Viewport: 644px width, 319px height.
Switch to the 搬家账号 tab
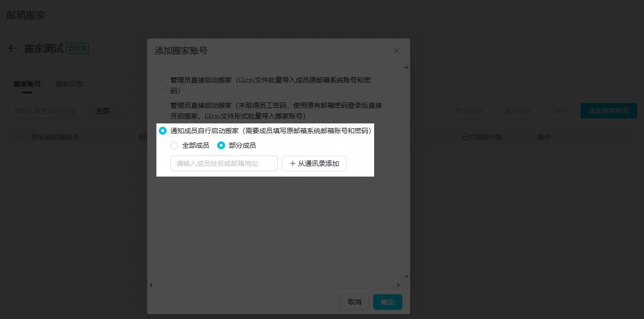point(27,83)
